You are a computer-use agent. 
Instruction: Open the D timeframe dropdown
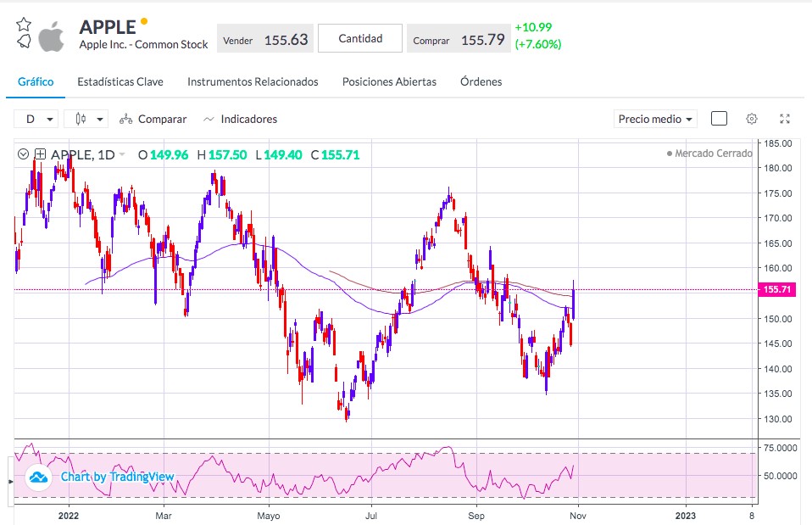click(x=36, y=120)
